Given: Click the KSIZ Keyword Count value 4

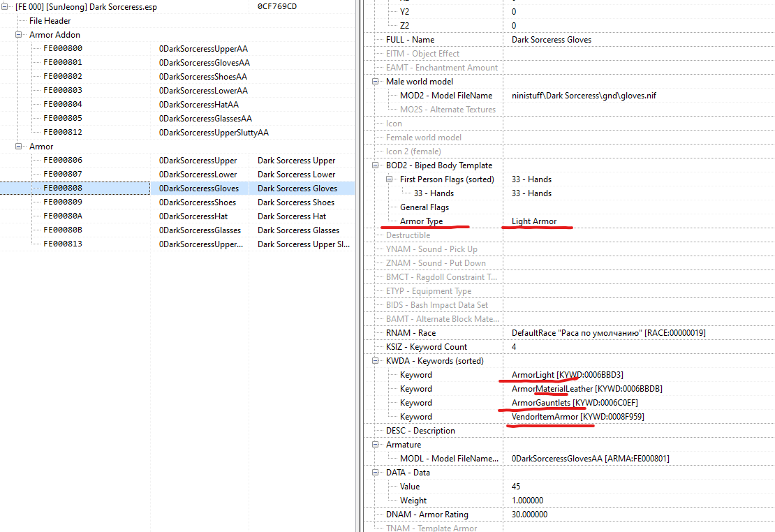Looking at the screenshot, I should point(514,347).
